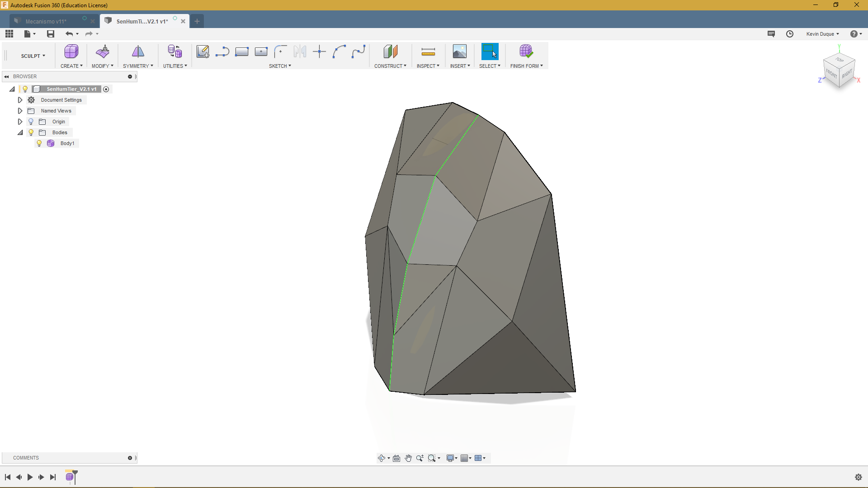This screenshot has width=868, height=488.
Task: Open the Show Data Panel grid icon
Action: (9, 33)
